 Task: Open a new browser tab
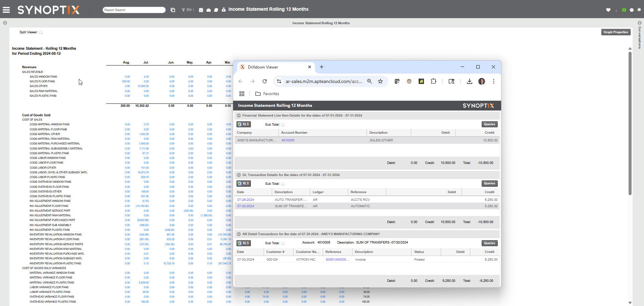(x=321, y=67)
